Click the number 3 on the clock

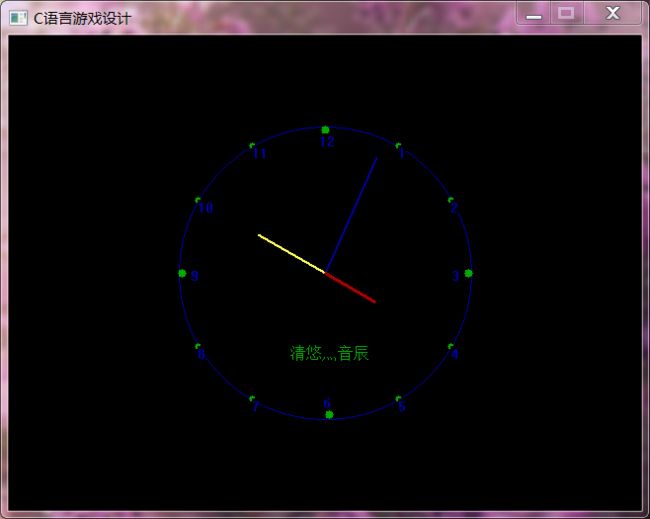[x=456, y=276]
